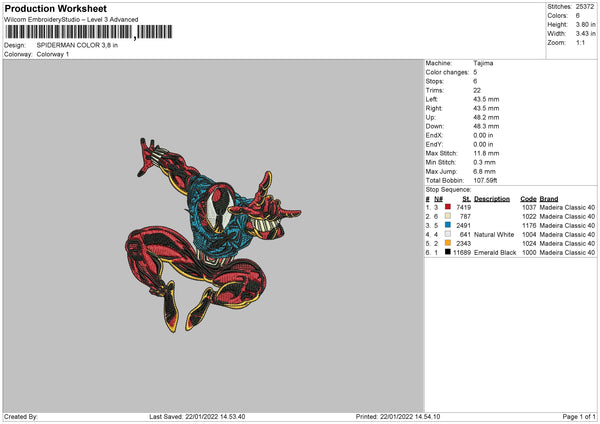The height and width of the screenshot is (424, 600).
Task: Click the Min Stitch value '0.3 mm'
Action: 484,163
